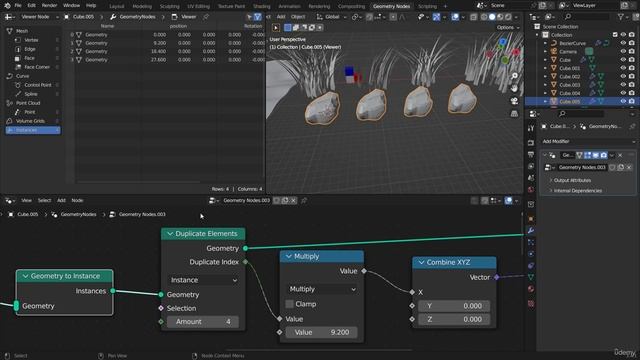The image size is (640, 360).
Task: Collapse the Duplicate Elements node
Action: click(170, 234)
